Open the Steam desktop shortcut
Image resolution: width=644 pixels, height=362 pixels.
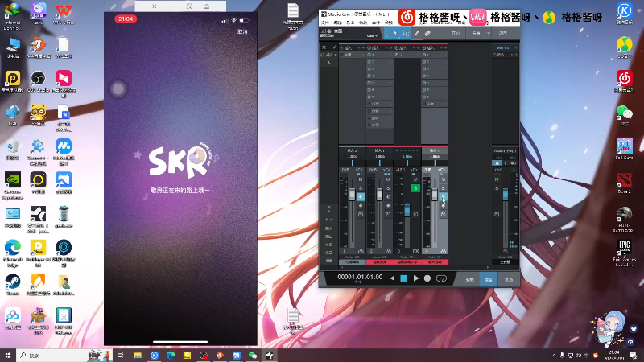[x=13, y=285]
